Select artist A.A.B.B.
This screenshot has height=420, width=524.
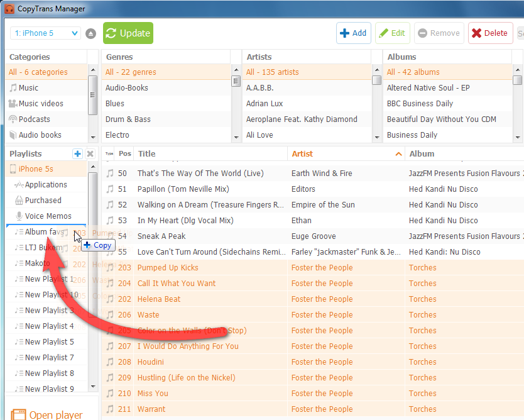(x=307, y=88)
